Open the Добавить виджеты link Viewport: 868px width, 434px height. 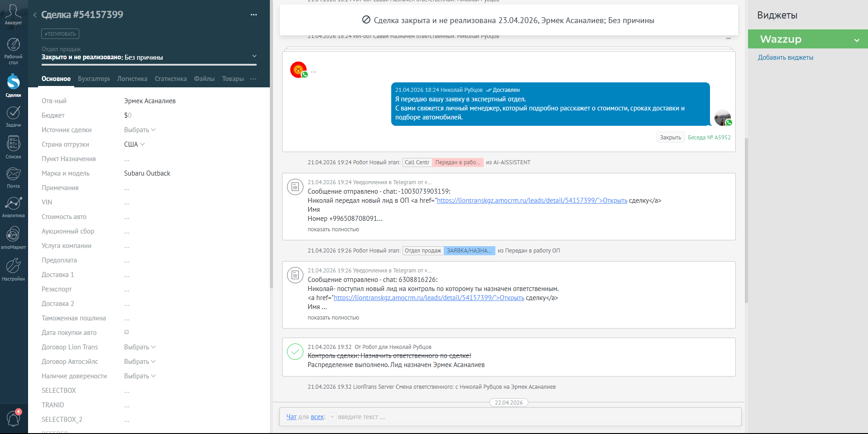pyautogui.click(x=786, y=57)
